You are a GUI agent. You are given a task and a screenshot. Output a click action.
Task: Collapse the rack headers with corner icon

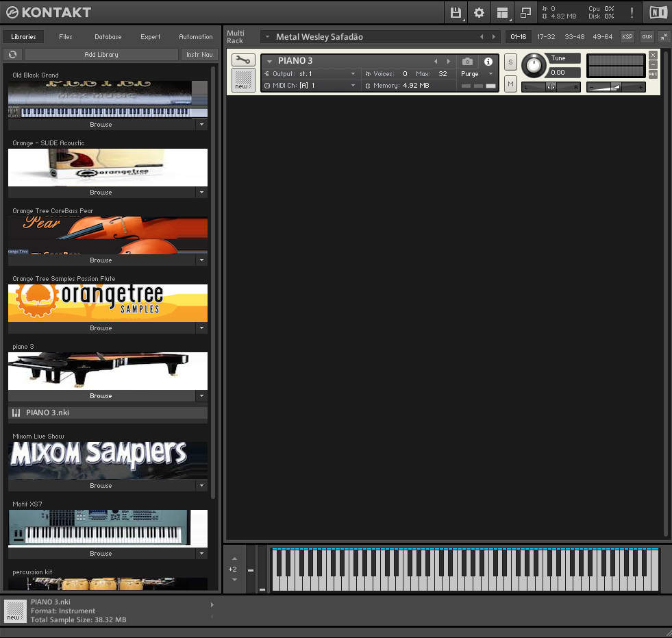pyautogui.click(x=663, y=37)
